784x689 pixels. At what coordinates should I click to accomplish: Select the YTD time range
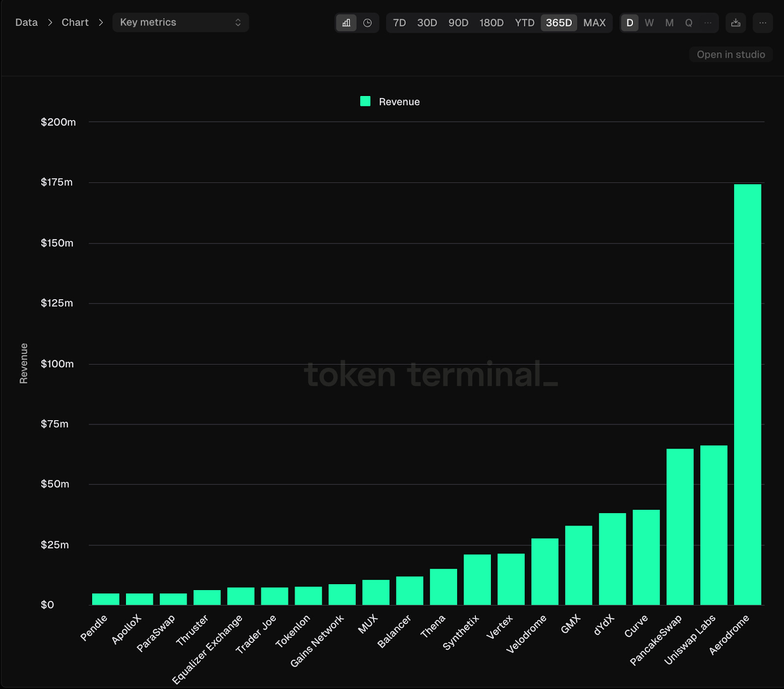tap(524, 23)
